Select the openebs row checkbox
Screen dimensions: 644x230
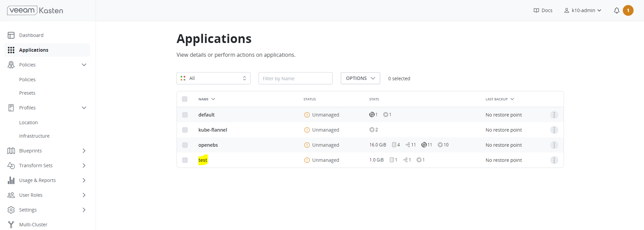tap(185, 145)
